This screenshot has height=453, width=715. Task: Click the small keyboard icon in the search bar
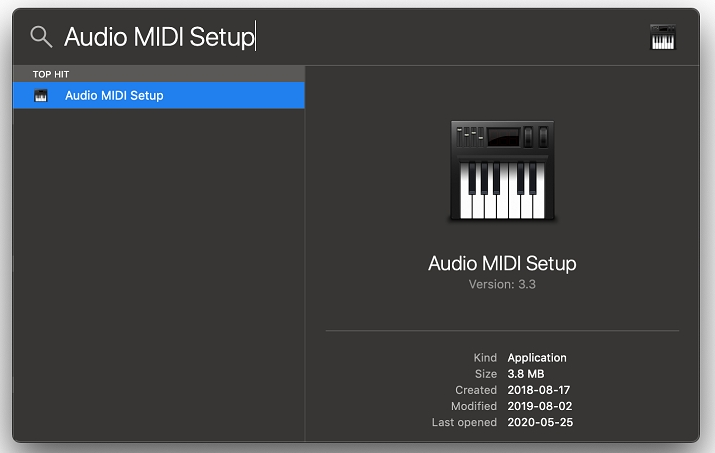tap(663, 37)
